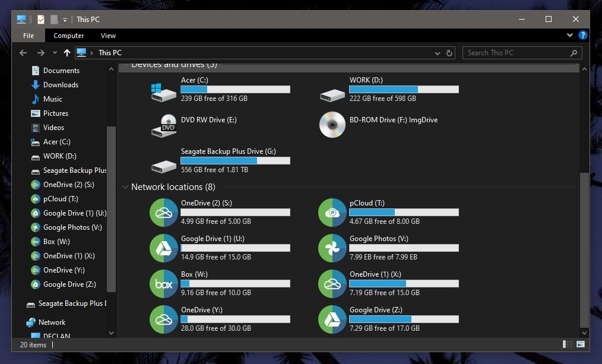Collapse the Network locations (8) group
602x364 pixels.
[x=125, y=187]
